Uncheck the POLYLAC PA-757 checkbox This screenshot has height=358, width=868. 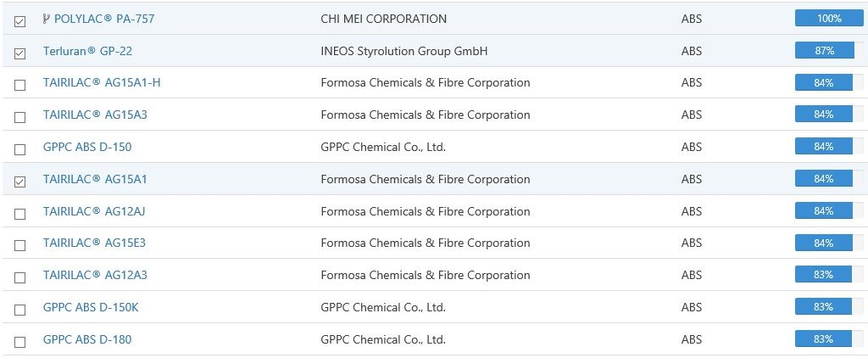click(20, 21)
